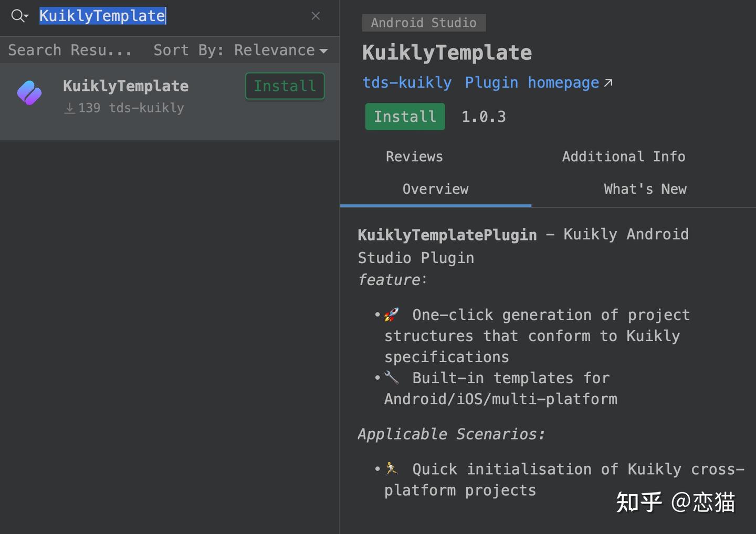The height and width of the screenshot is (534, 756).
Task: Clear the plugin search field
Action: click(316, 16)
